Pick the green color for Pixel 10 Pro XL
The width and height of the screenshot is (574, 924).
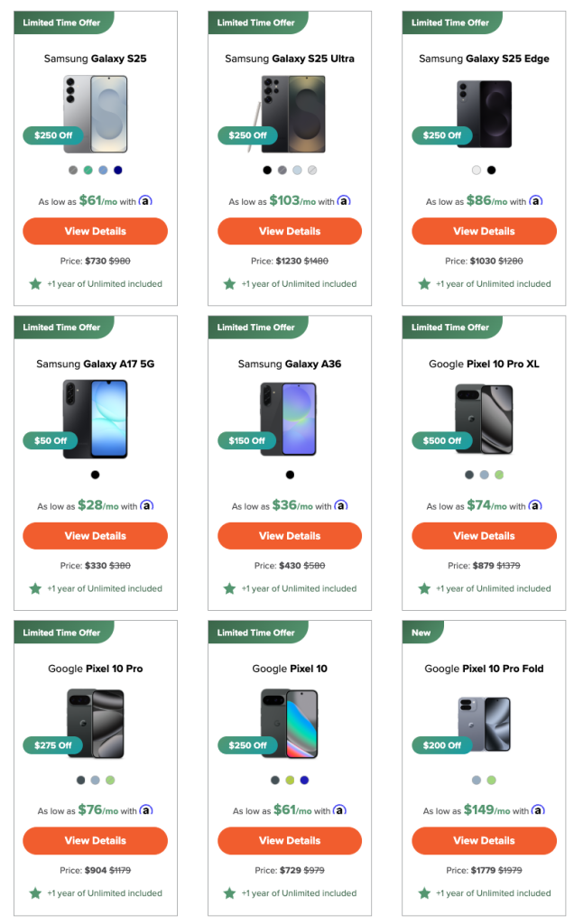pos(499,475)
